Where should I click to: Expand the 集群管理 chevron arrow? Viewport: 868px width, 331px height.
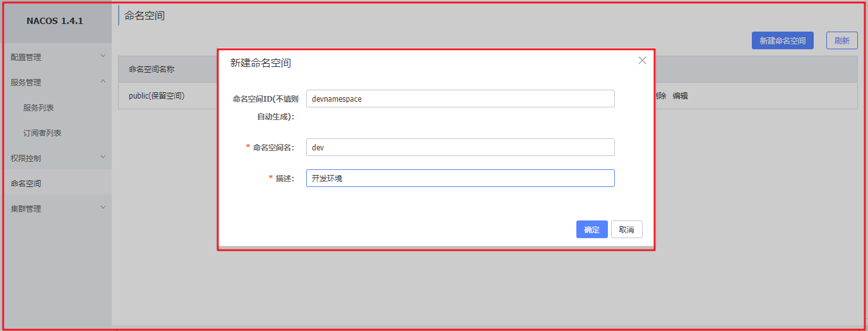(x=103, y=207)
